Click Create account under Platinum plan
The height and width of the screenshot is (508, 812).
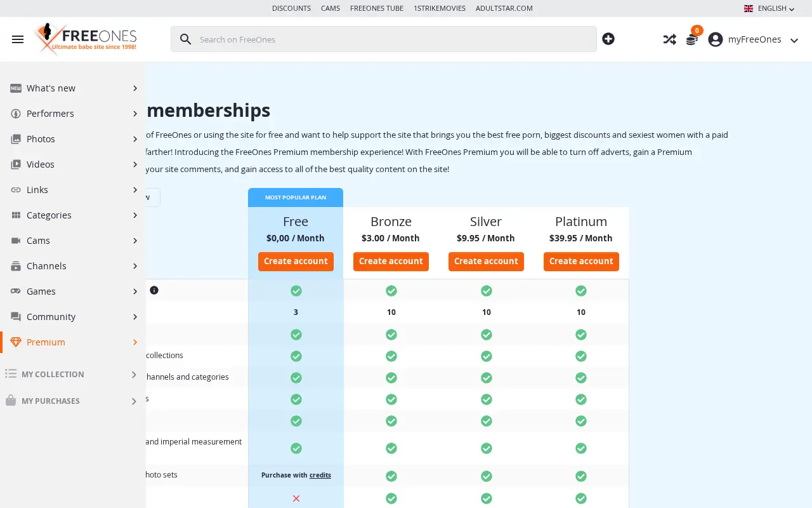(581, 261)
